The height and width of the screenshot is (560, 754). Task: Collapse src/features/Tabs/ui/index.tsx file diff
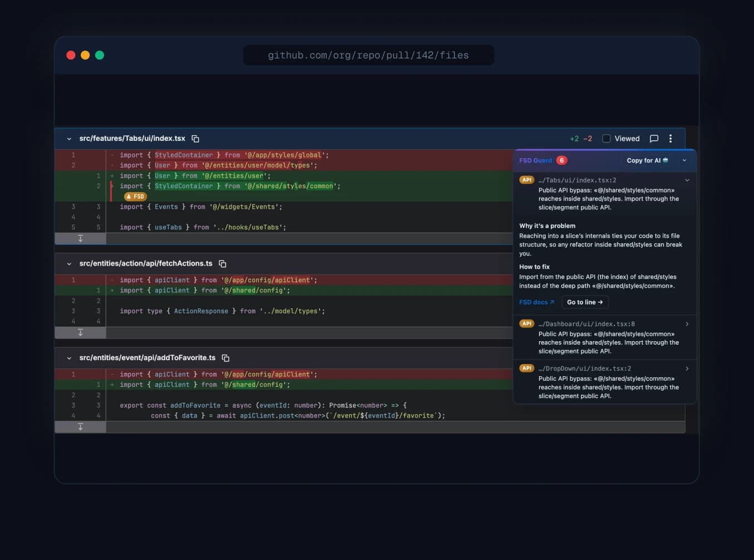click(69, 139)
